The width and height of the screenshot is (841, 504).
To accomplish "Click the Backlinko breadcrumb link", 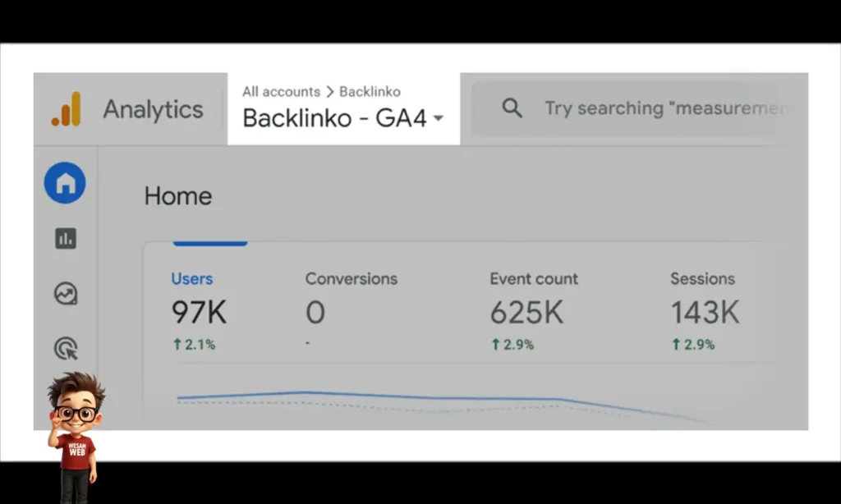I will 370,91.
